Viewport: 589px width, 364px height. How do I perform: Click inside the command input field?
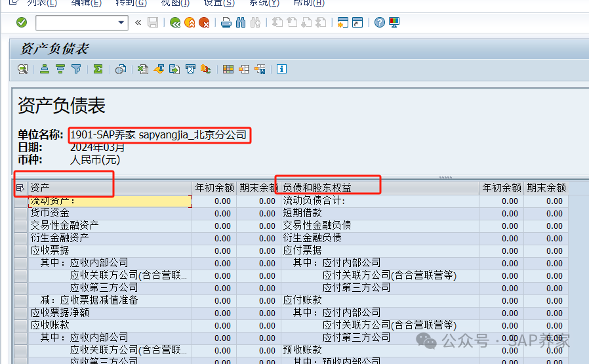point(77,23)
